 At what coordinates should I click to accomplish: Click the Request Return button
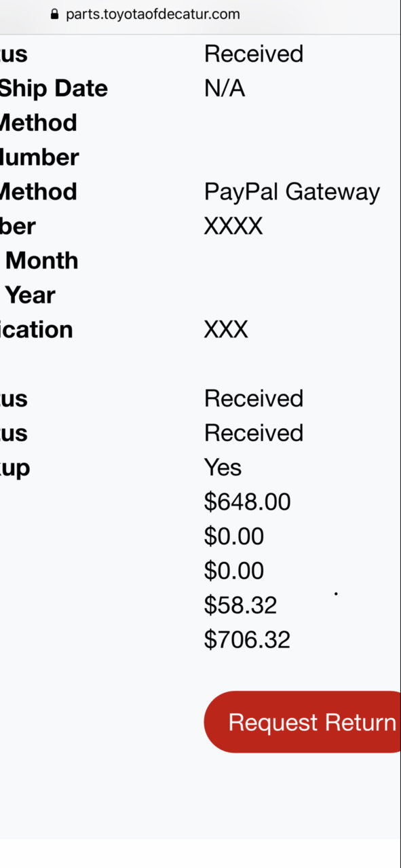(x=303, y=722)
